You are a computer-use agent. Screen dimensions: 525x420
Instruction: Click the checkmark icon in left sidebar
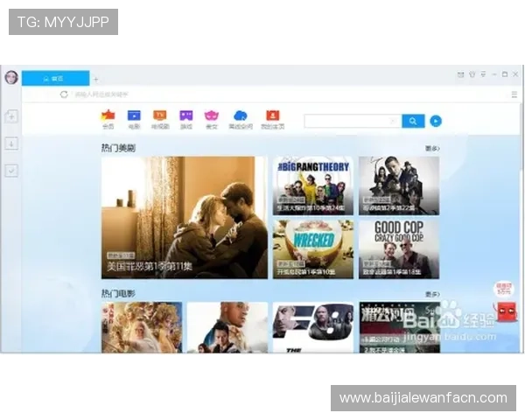[x=11, y=171]
